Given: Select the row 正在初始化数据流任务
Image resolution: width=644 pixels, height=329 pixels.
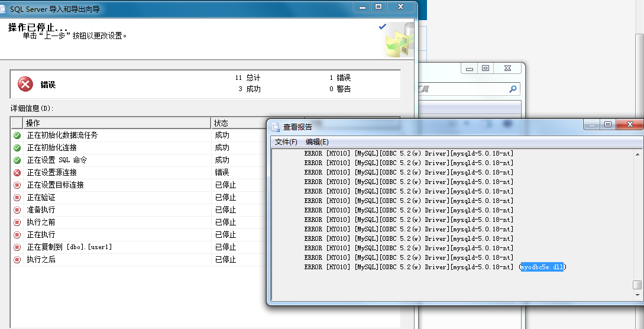Looking at the screenshot, I should pyautogui.click(x=139, y=135).
